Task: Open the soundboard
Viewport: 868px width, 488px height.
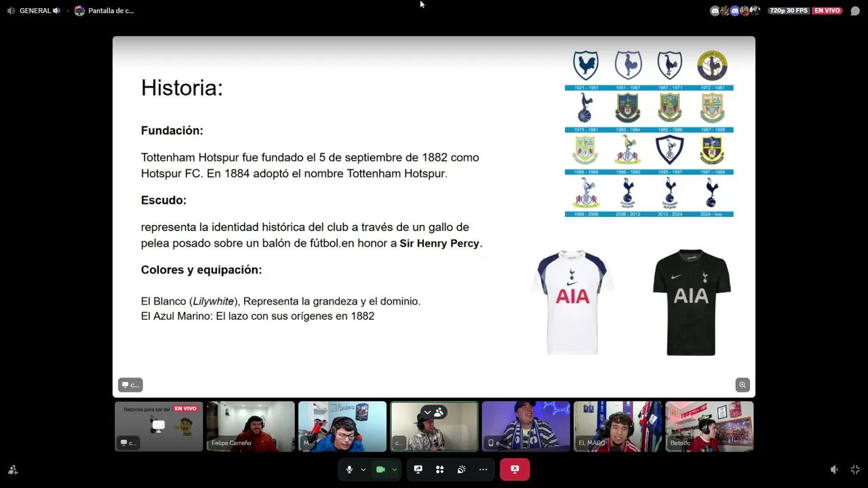Action: 461,469
